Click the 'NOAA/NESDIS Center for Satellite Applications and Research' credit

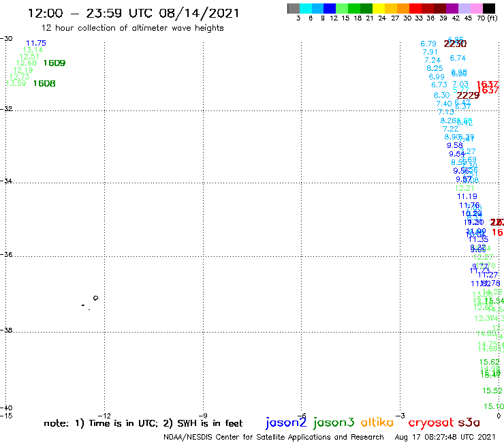[274, 437]
